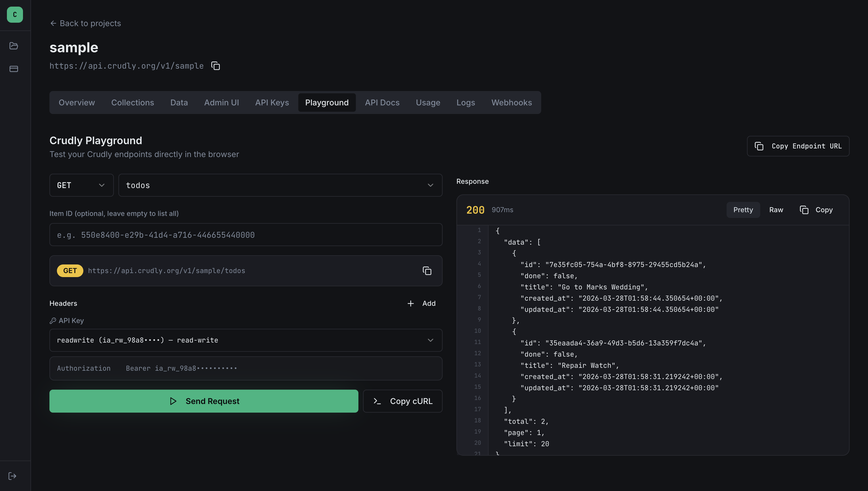Open the Webhooks tab

point(512,103)
